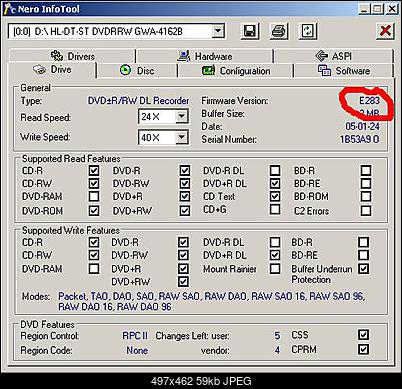Click the Region Code None value

tap(137, 350)
